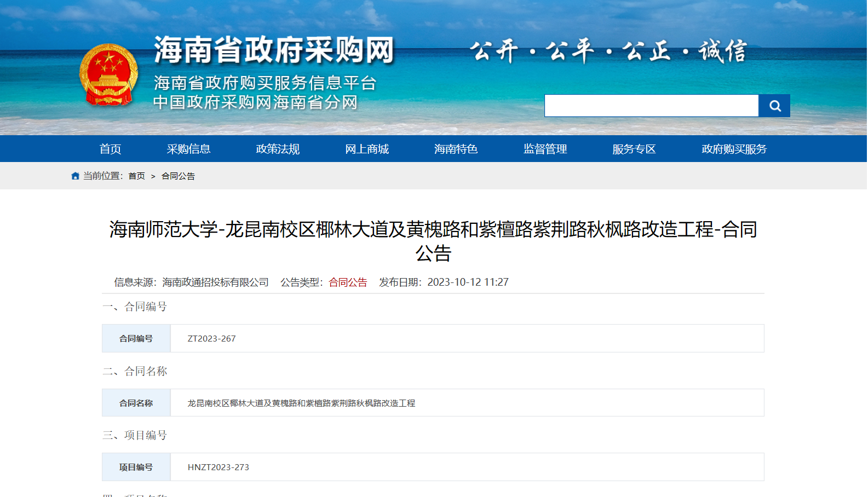Click the 合同名称 table header cell
Image resolution: width=868 pixels, height=497 pixels.
136,403
